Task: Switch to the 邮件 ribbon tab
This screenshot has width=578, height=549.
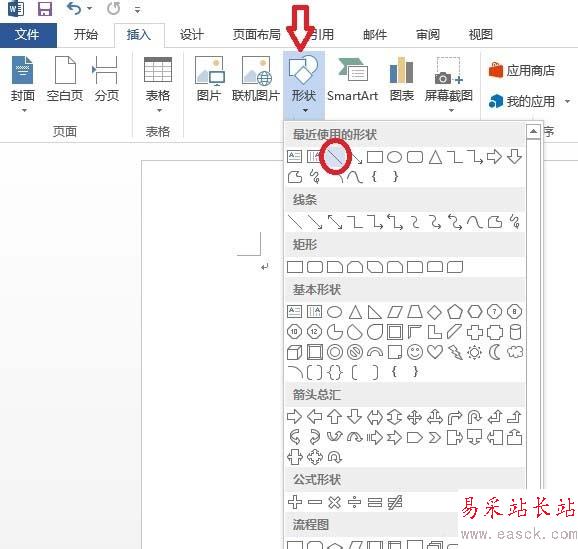Action: point(375,35)
